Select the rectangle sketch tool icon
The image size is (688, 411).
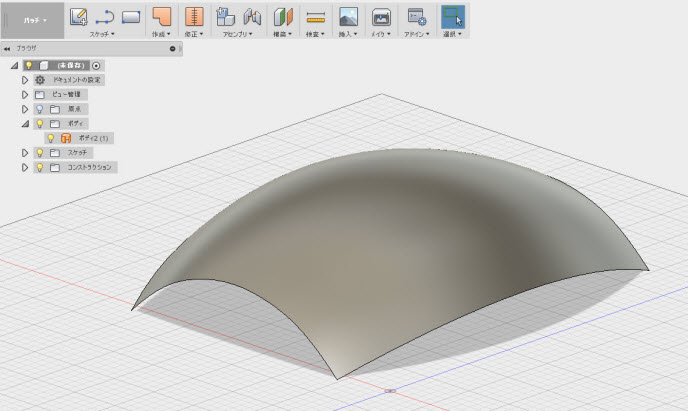click(131, 17)
